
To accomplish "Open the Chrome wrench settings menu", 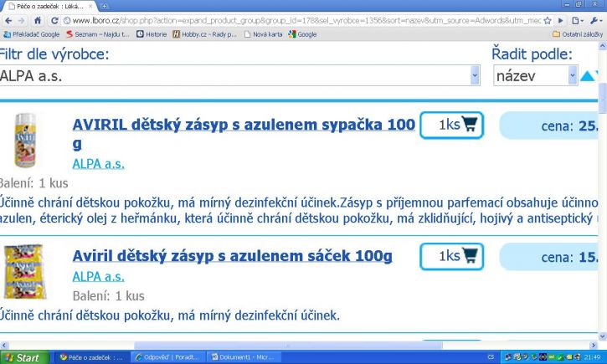I will 595,21.
